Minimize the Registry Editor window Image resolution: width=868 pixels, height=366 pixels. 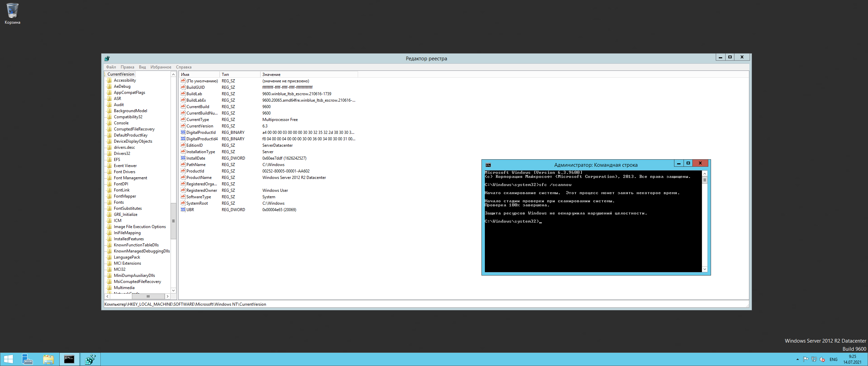click(x=721, y=57)
